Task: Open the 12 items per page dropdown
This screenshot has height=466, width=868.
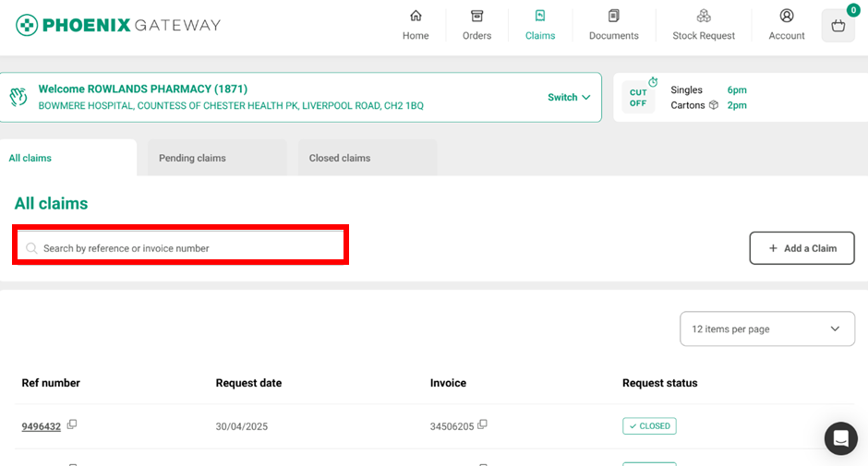Action: 766,329
